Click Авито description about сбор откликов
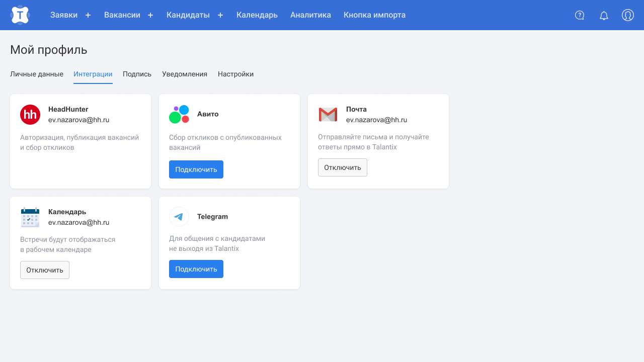Screen dimensions: 644x362 [x=225, y=142]
